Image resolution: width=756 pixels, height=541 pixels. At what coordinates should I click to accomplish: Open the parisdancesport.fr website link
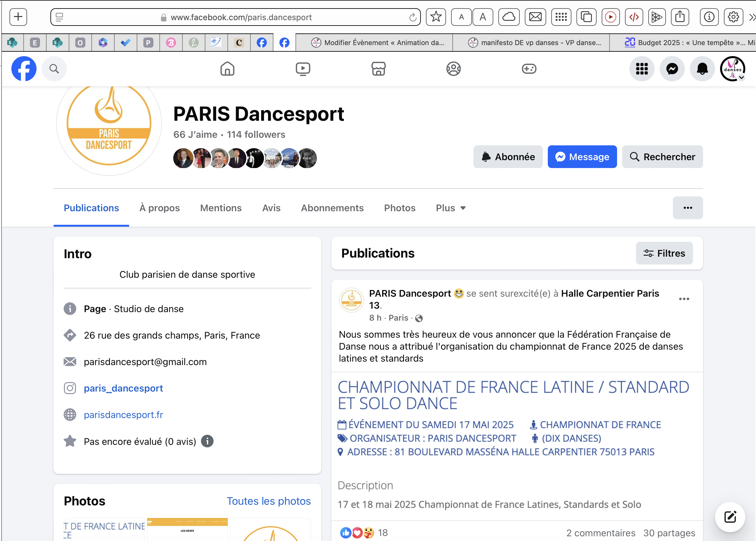pyautogui.click(x=123, y=415)
